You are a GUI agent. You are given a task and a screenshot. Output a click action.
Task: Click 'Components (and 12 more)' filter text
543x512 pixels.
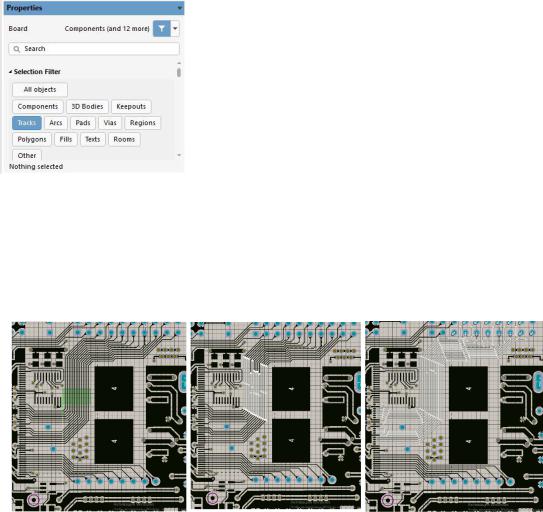[x=107, y=29]
